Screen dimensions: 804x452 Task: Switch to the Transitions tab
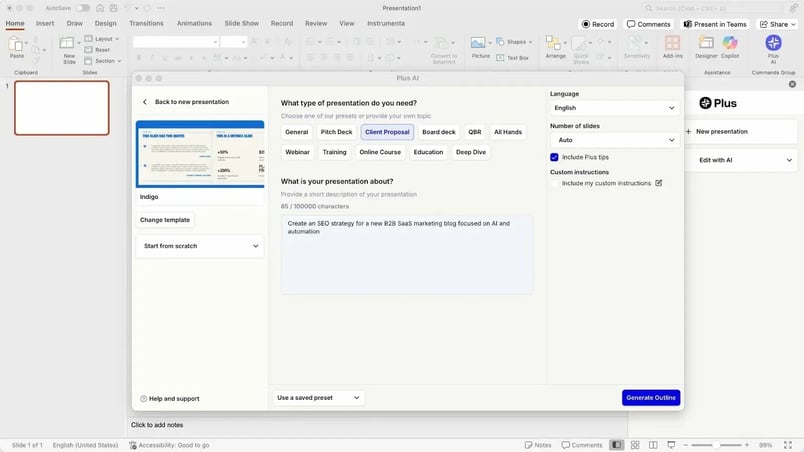pos(146,24)
